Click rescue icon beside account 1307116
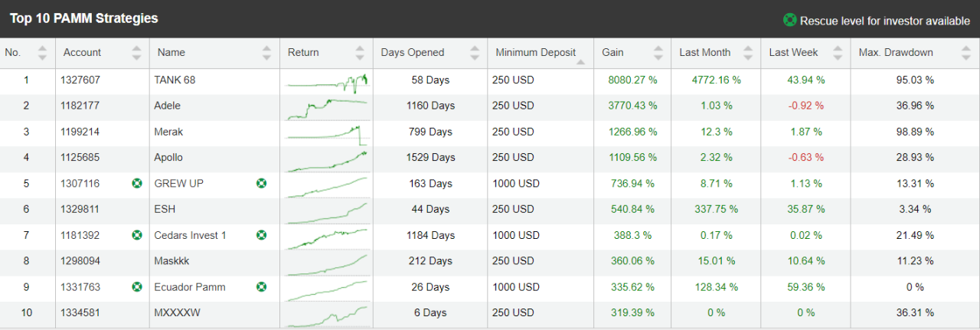The width and height of the screenshot is (980, 330). [137, 184]
